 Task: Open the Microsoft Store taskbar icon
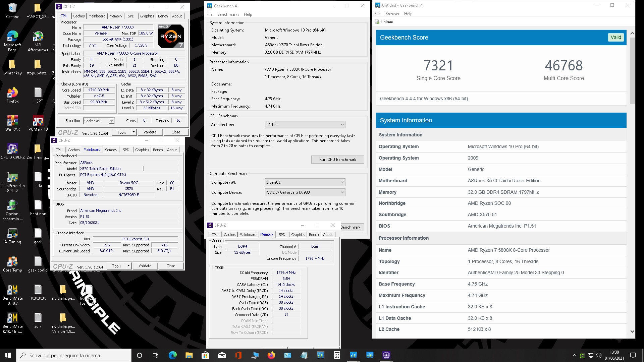pyautogui.click(x=205, y=355)
